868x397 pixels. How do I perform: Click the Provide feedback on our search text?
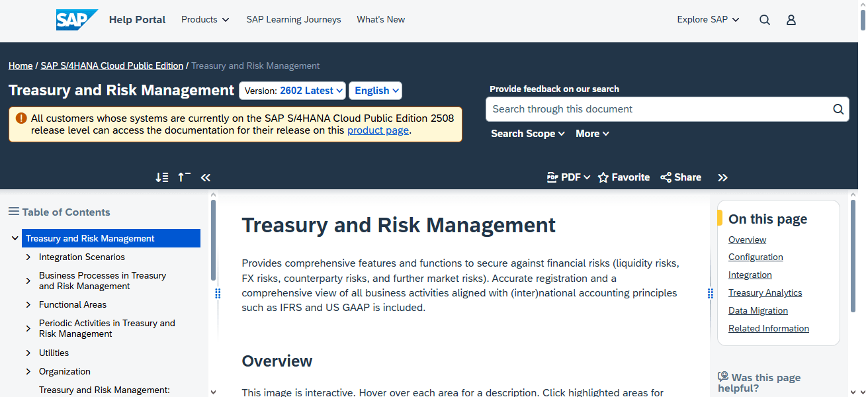554,89
